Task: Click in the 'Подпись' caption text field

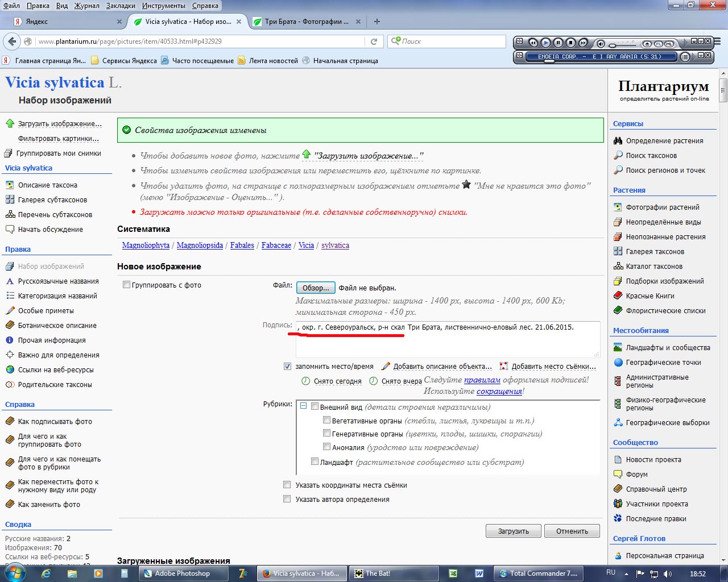Action: 448,339
